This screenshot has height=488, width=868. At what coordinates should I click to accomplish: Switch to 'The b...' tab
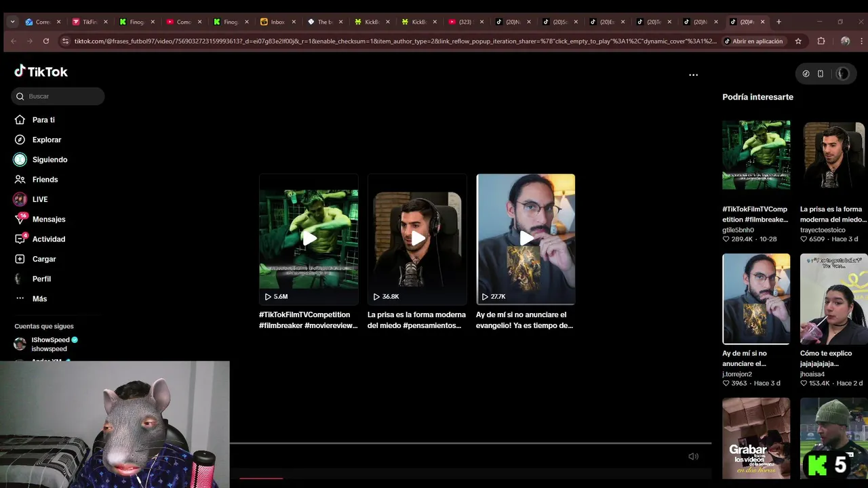[325, 22]
